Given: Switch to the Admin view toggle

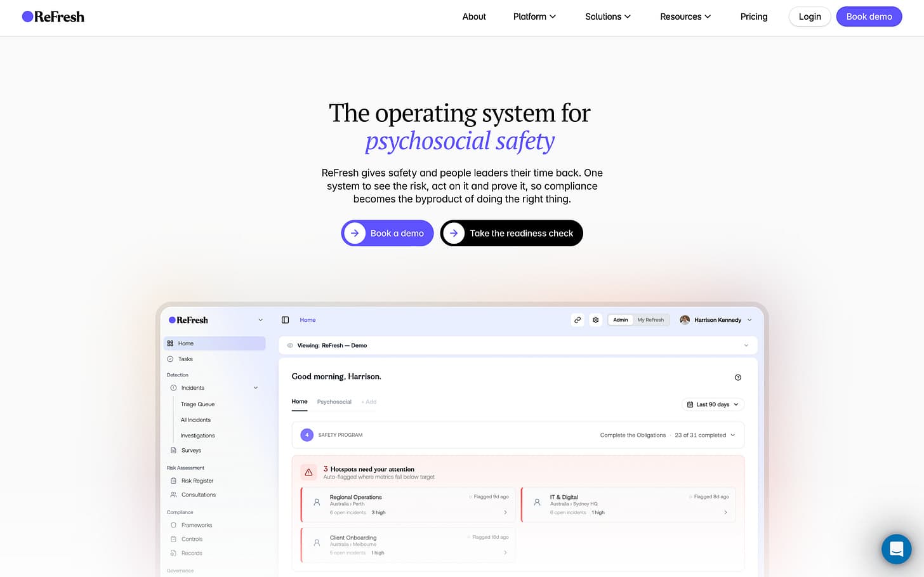Looking at the screenshot, I should pos(621,320).
